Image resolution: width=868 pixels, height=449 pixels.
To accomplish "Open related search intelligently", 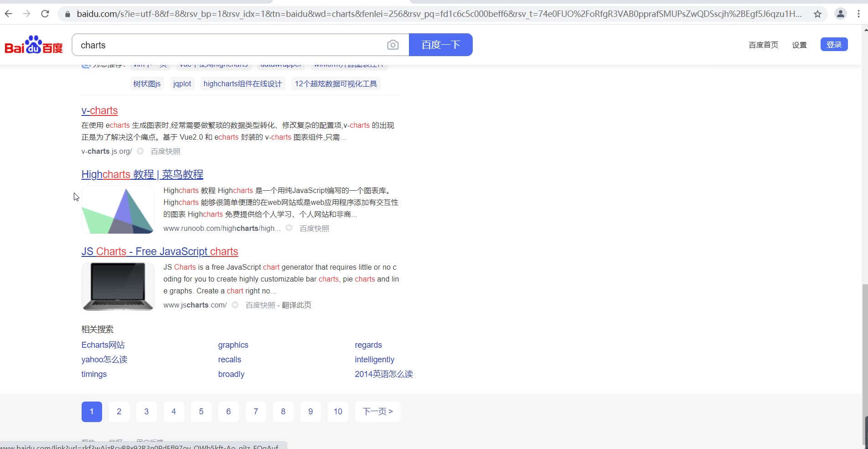I will [x=374, y=360].
